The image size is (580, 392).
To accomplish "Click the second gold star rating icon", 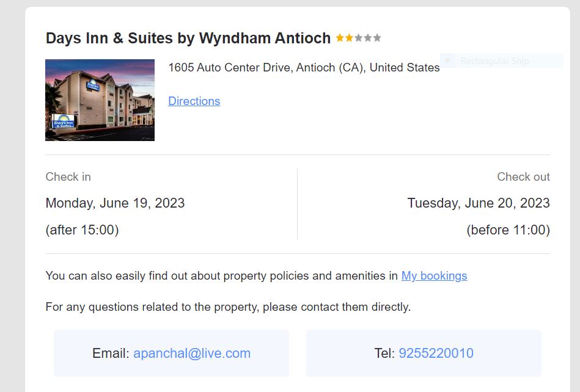I will 349,37.
